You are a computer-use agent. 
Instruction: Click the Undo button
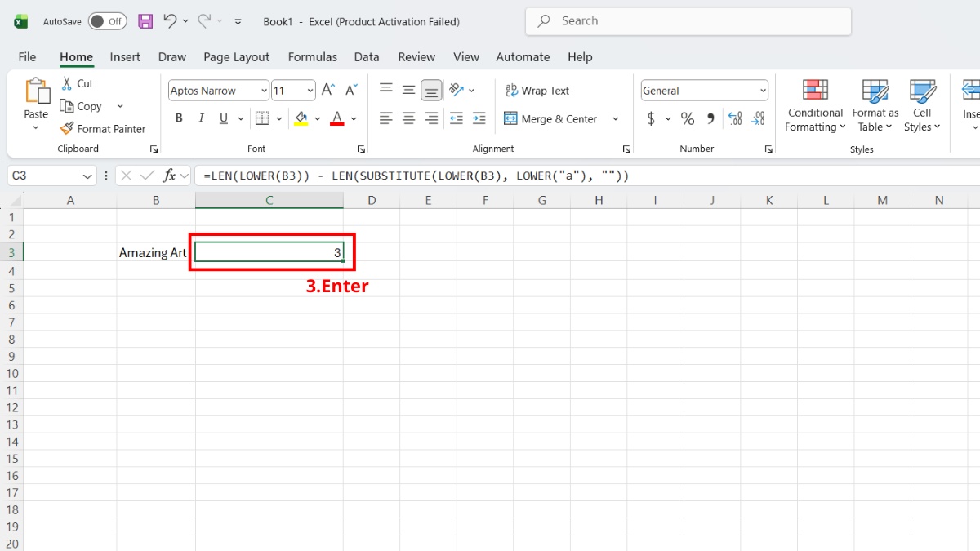170,21
